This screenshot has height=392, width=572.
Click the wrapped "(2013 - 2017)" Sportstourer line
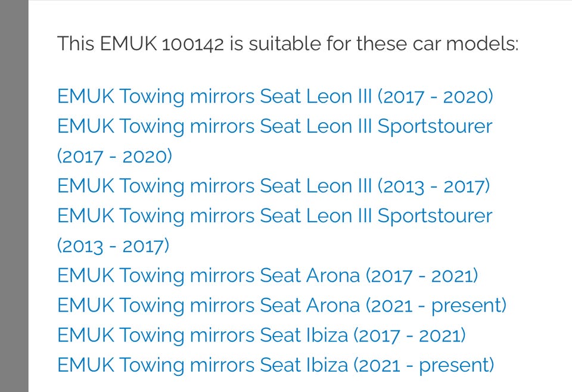point(113,245)
